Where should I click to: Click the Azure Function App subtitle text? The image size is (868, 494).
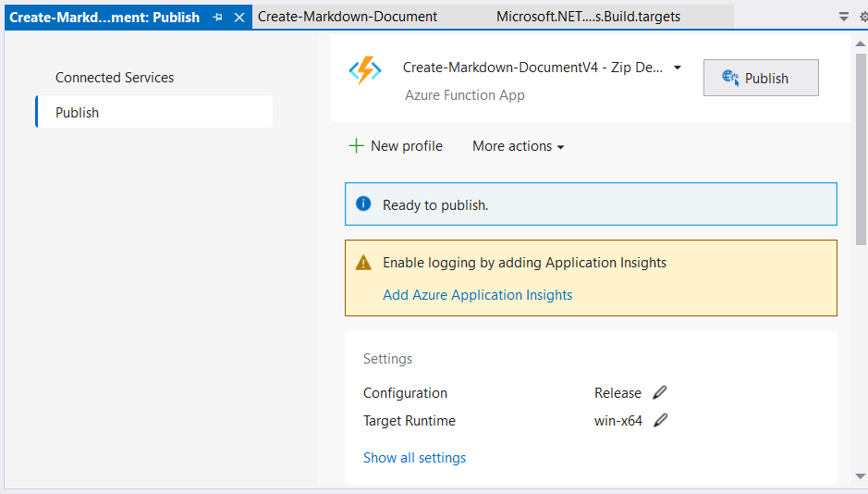point(464,95)
